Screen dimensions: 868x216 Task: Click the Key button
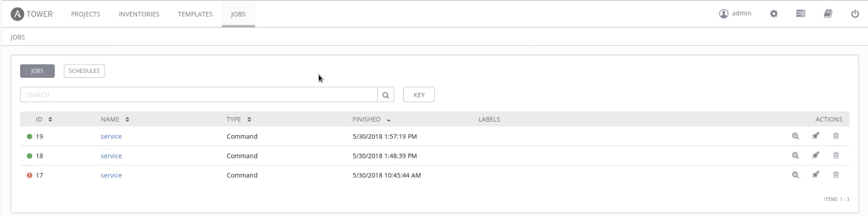click(x=419, y=95)
